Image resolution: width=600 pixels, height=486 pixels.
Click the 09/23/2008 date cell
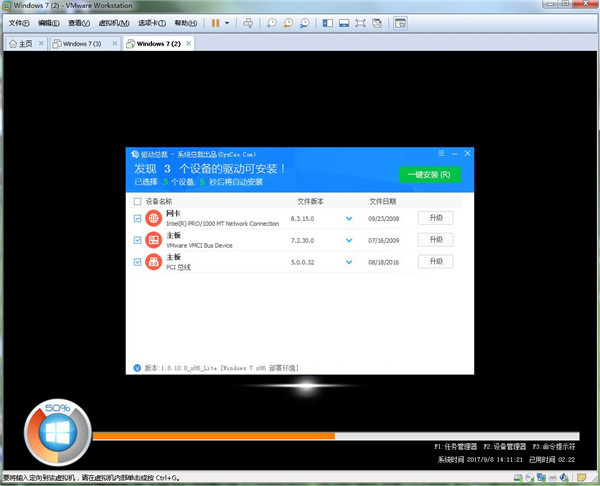pyautogui.click(x=383, y=219)
